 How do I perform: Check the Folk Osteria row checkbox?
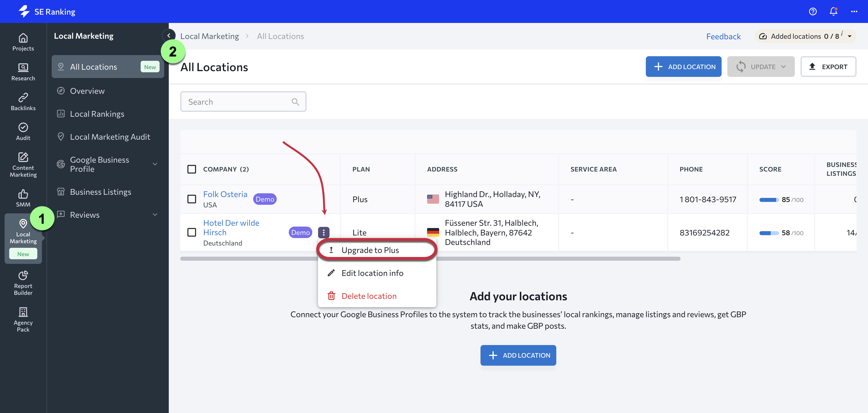click(x=192, y=199)
